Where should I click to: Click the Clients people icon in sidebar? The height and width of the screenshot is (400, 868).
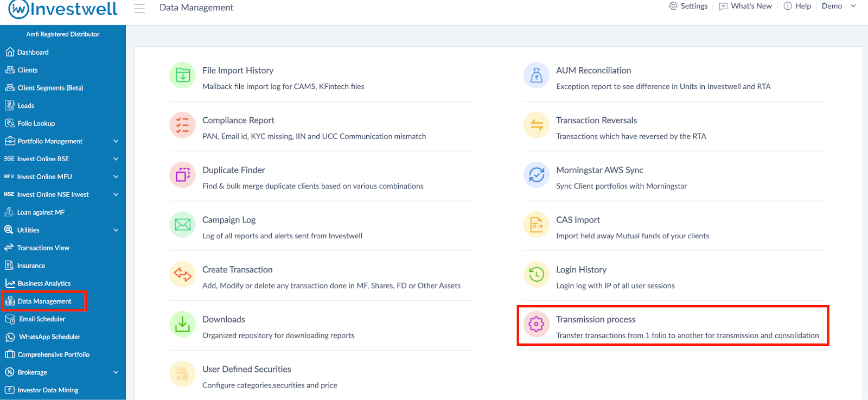(10, 70)
